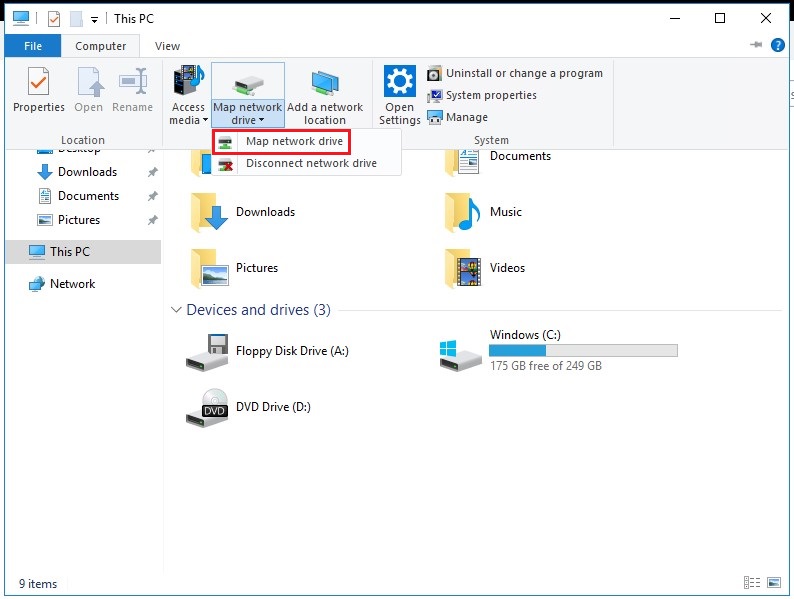Collapse Devices and drives section
Screen dimensions: 794x599
(176, 310)
